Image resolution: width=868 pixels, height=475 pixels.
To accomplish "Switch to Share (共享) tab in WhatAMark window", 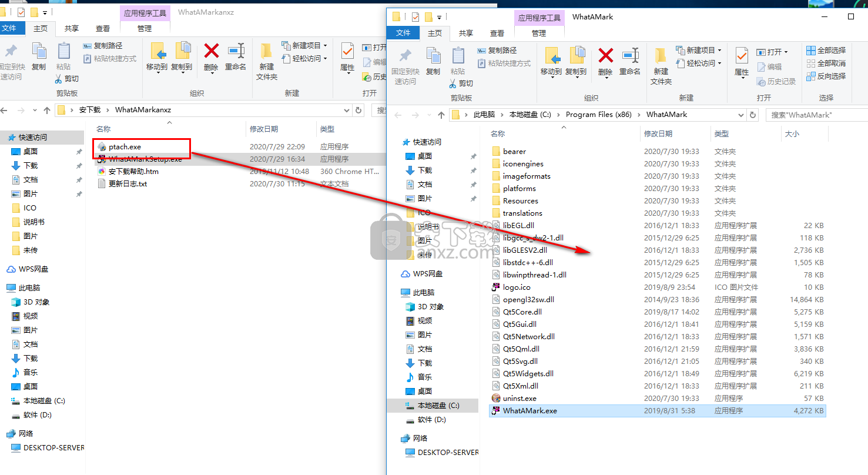I will point(466,34).
